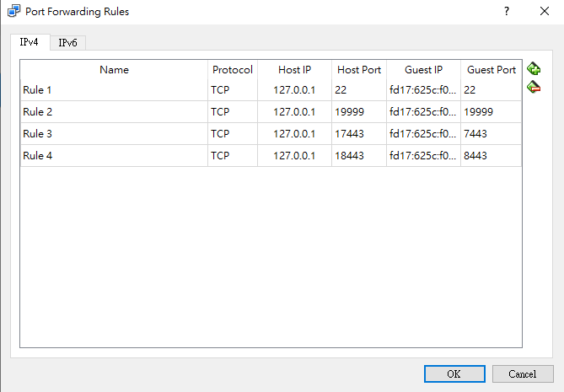Image resolution: width=564 pixels, height=392 pixels.
Task: Click the Guest IP column header
Action: [422, 70]
